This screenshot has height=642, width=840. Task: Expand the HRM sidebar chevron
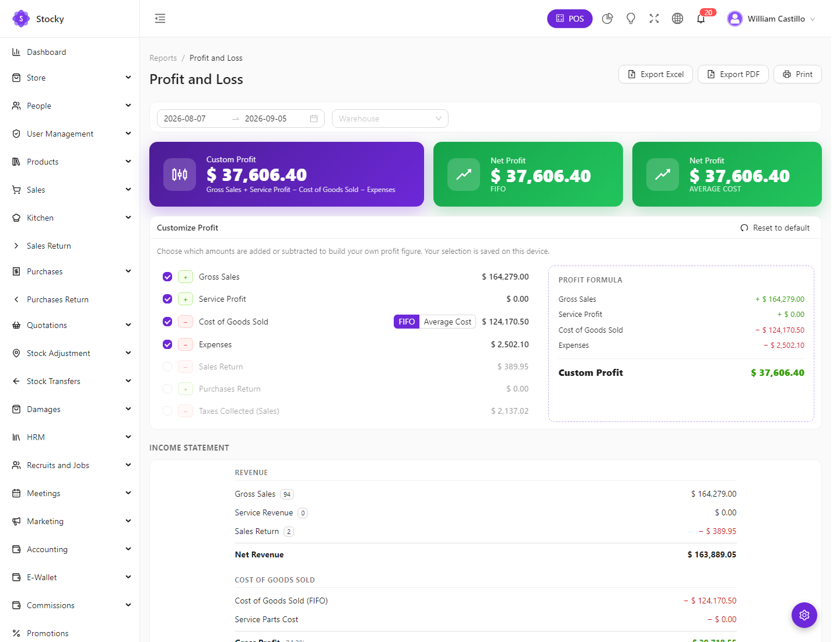pyautogui.click(x=128, y=437)
